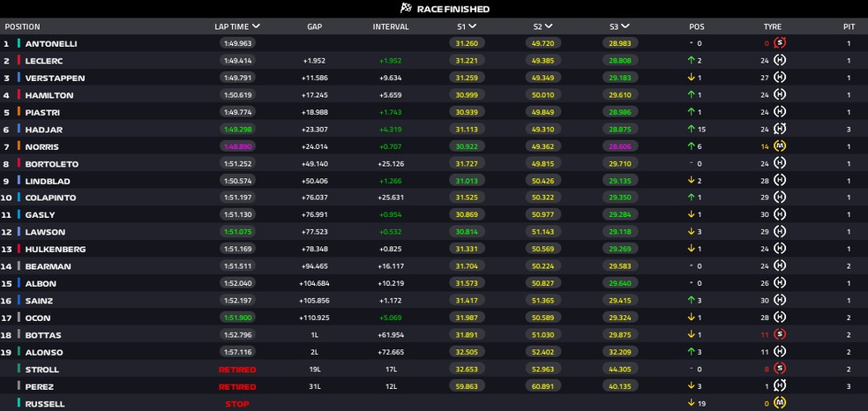868x411 pixels.
Task: Click Leclerc's green position-gained arrow
Action: (x=691, y=60)
